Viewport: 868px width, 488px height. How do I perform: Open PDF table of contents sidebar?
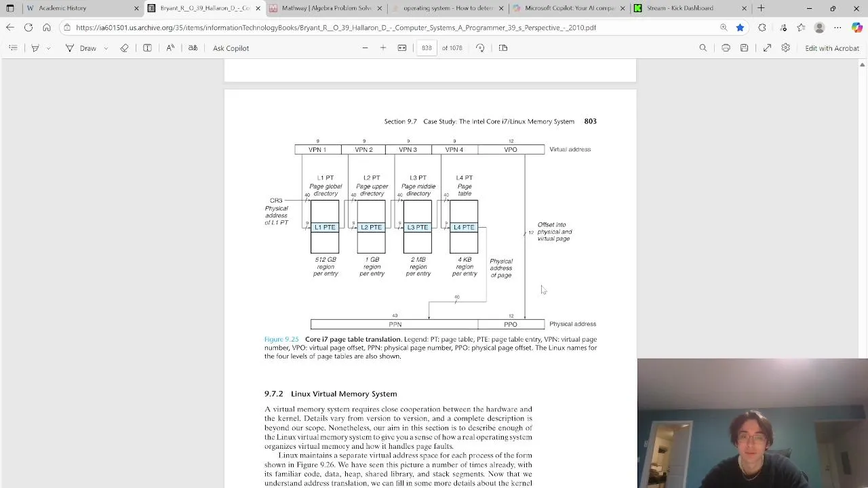(x=13, y=48)
